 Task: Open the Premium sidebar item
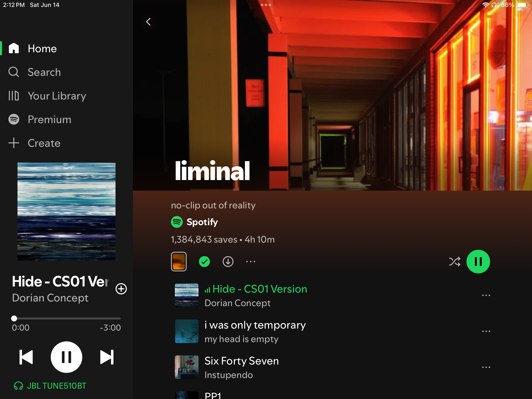(x=66, y=119)
